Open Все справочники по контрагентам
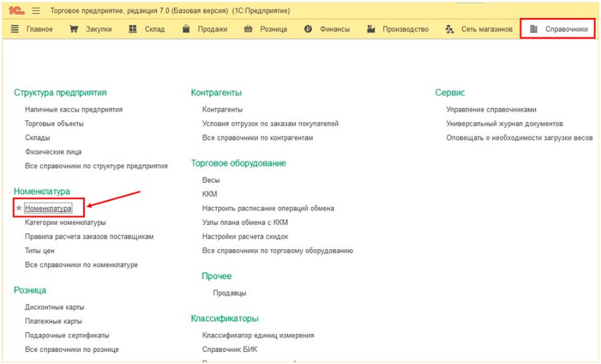 click(258, 138)
